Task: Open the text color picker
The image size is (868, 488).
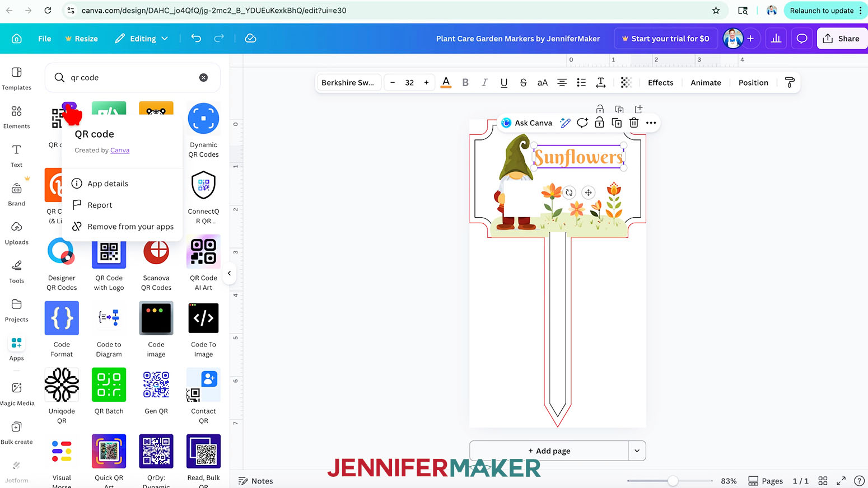Action: pos(446,82)
